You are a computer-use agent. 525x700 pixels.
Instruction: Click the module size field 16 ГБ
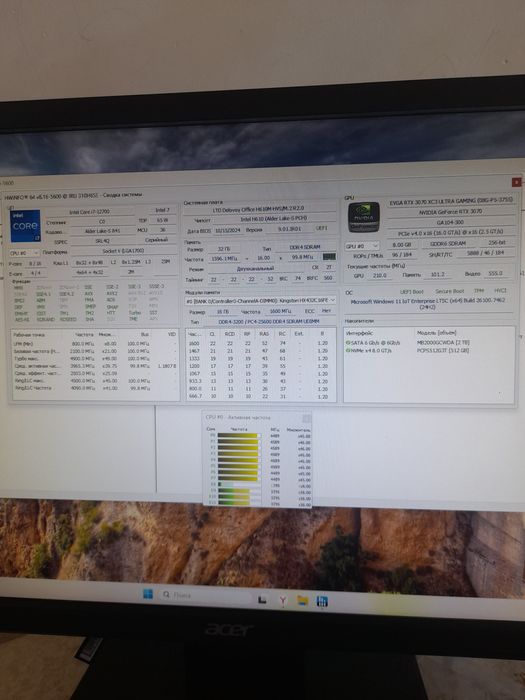click(x=222, y=312)
